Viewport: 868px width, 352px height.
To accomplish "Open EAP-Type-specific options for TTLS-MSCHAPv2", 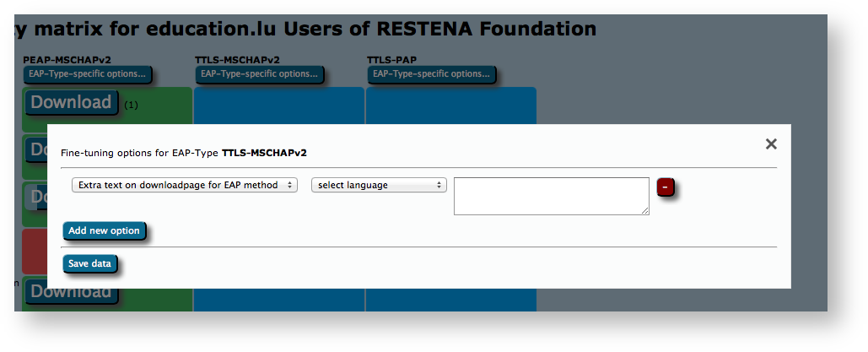I will point(258,74).
